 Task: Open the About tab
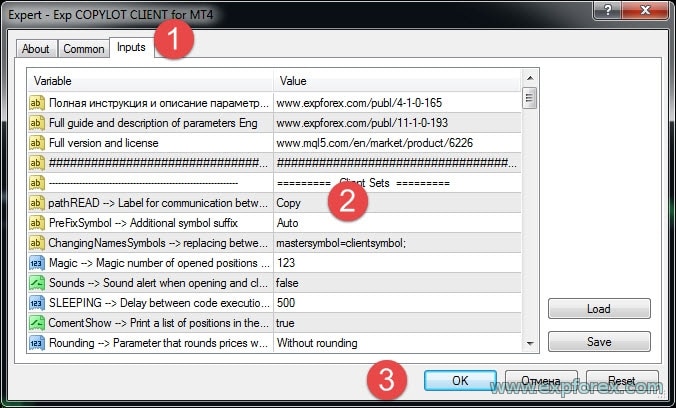pos(36,49)
